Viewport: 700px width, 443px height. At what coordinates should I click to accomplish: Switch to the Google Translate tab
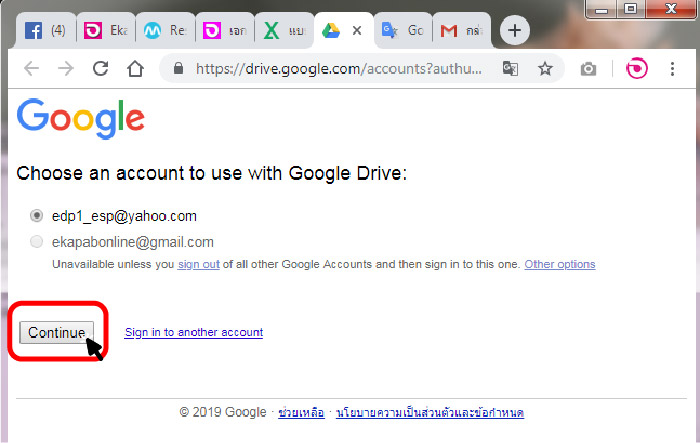point(403,30)
